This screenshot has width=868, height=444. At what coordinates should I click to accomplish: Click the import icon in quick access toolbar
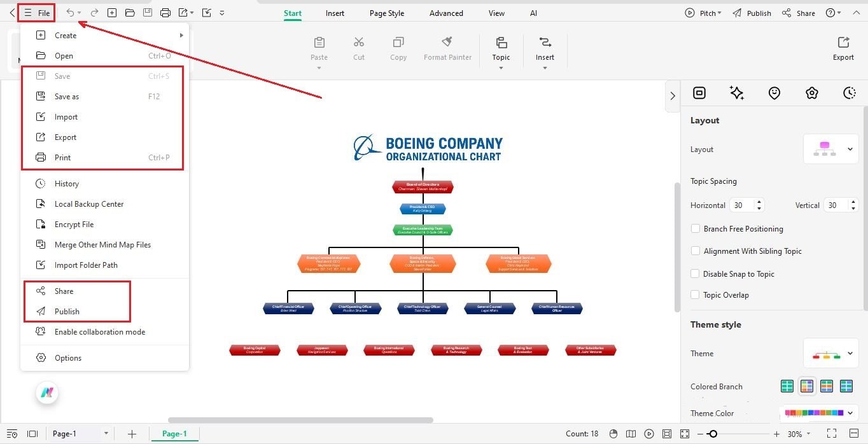(x=206, y=13)
